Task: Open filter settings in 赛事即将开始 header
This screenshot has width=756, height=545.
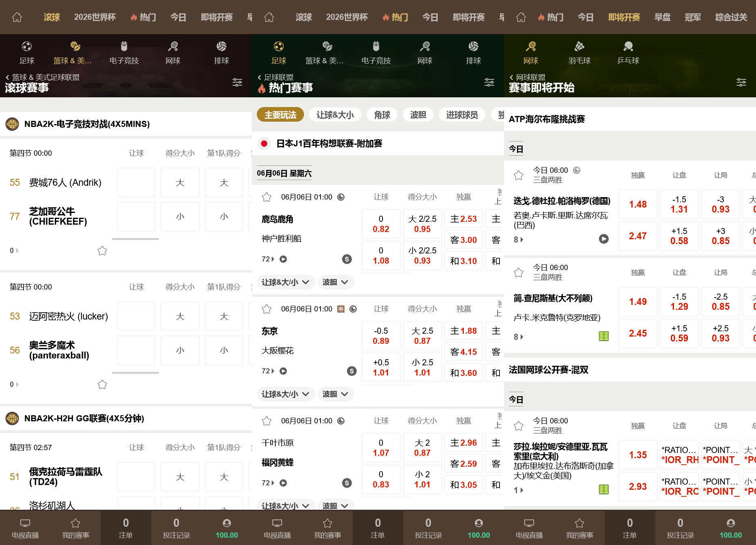Action: [741, 82]
